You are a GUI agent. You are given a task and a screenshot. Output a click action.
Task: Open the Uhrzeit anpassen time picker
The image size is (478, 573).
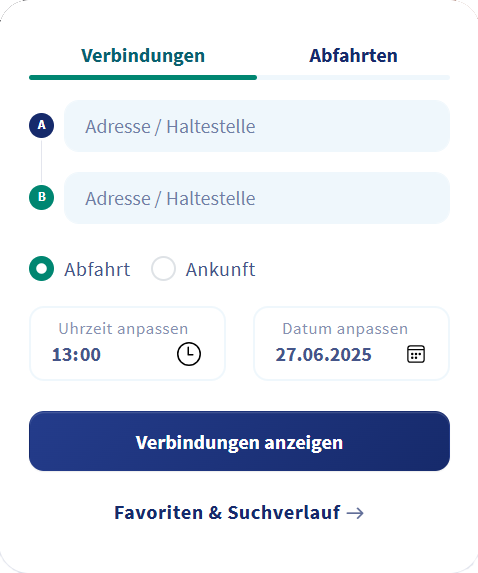(x=127, y=344)
